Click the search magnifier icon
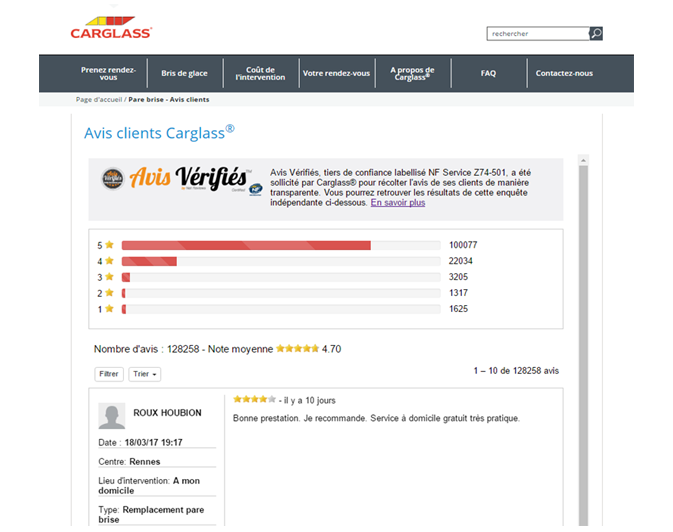The width and height of the screenshot is (673, 532). click(596, 33)
